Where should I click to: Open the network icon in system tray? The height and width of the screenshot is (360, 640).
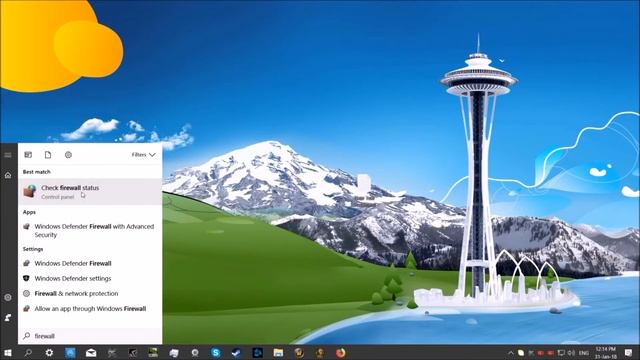coord(561,353)
